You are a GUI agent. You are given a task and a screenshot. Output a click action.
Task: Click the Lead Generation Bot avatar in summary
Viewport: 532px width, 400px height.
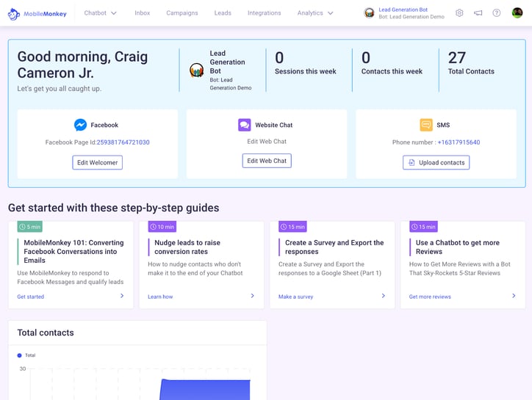point(196,70)
